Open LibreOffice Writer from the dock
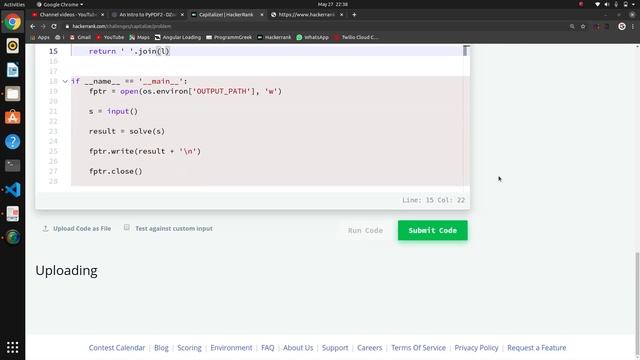 (x=13, y=70)
